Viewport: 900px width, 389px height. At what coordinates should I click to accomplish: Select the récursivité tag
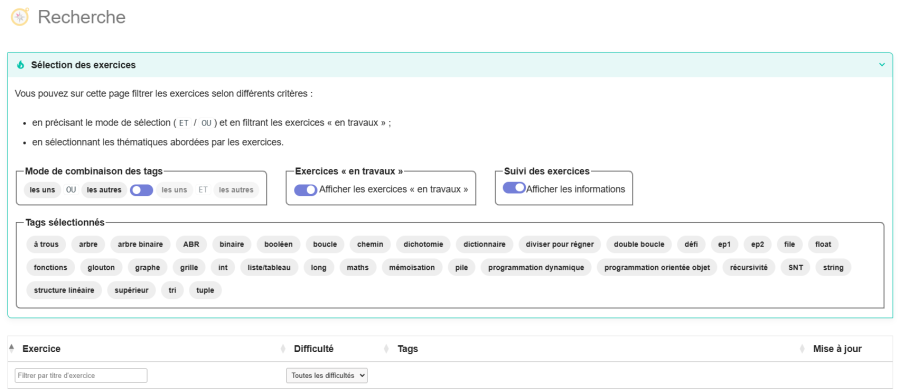[x=748, y=267]
